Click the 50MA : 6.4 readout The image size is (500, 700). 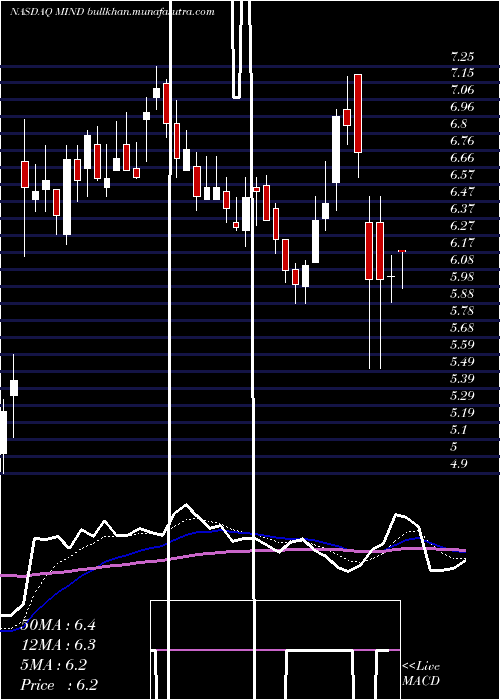[x=58, y=625]
